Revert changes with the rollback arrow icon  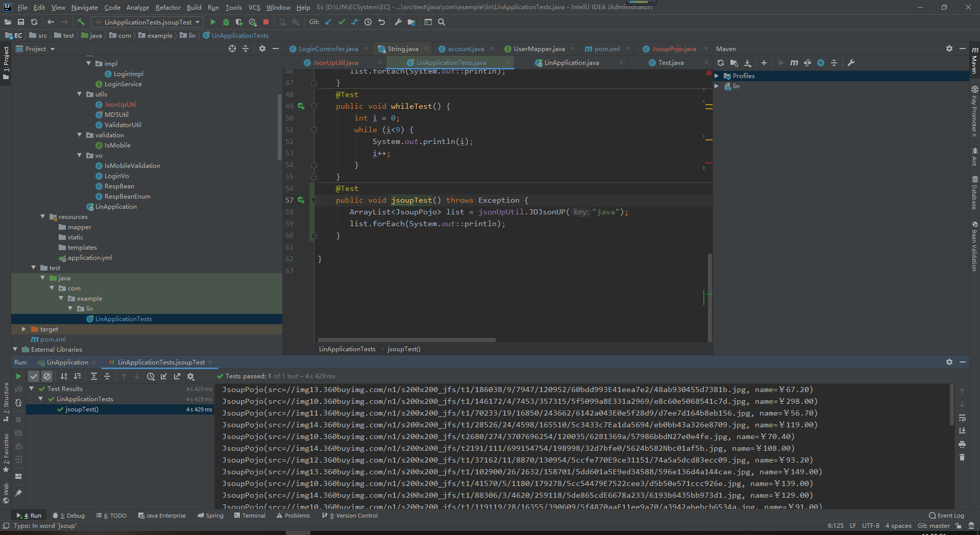click(x=381, y=22)
